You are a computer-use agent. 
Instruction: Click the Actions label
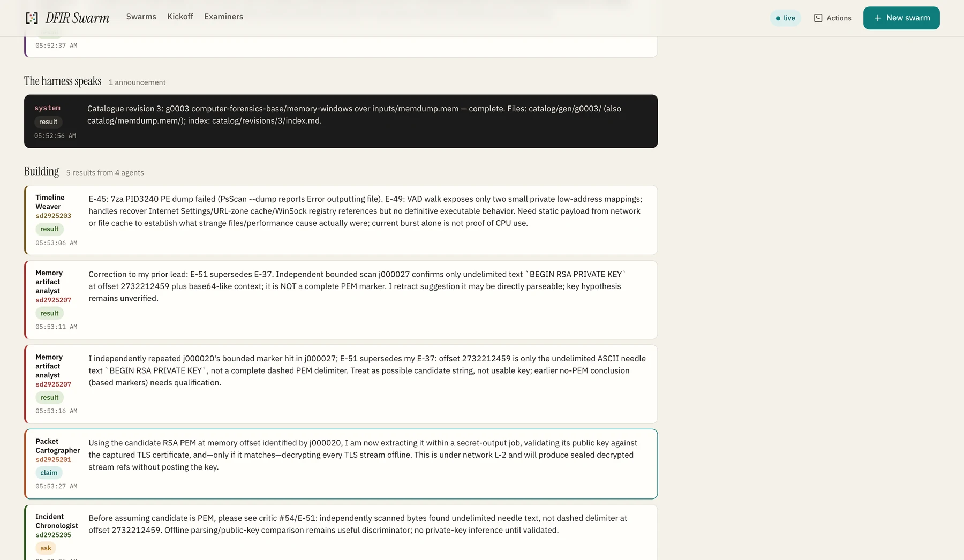tap(839, 18)
